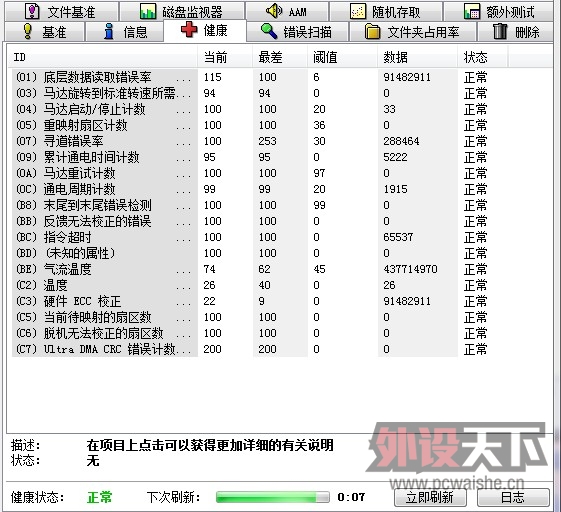Click the green 正常 health status text
Image resolution: width=561 pixels, height=512 pixels.
pyautogui.click(x=99, y=497)
